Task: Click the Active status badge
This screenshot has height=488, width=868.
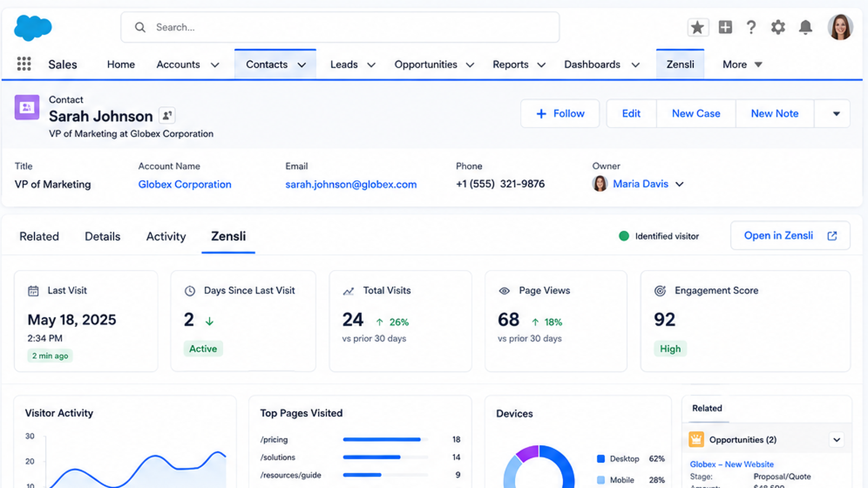Action: coord(203,349)
